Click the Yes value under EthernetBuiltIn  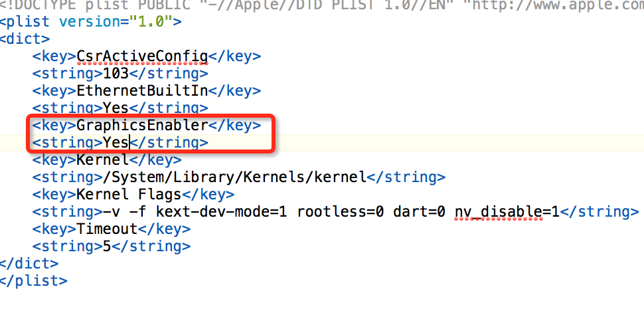(x=116, y=108)
